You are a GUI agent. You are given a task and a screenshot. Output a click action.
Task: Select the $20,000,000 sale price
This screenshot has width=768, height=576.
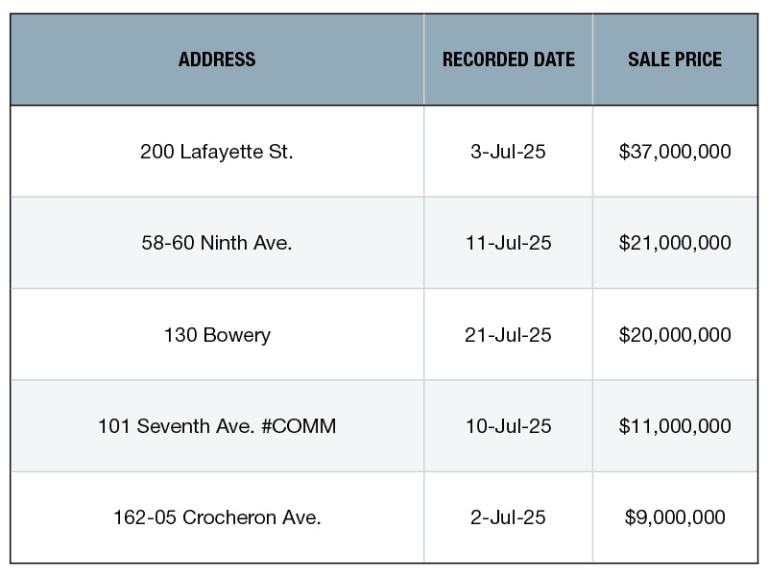[675, 335]
